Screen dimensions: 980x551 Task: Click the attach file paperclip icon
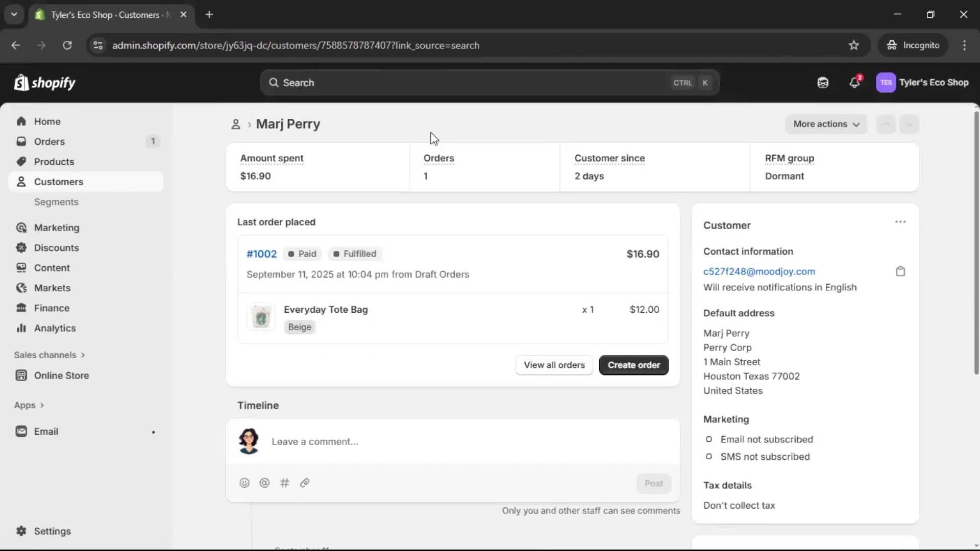(305, 483)
